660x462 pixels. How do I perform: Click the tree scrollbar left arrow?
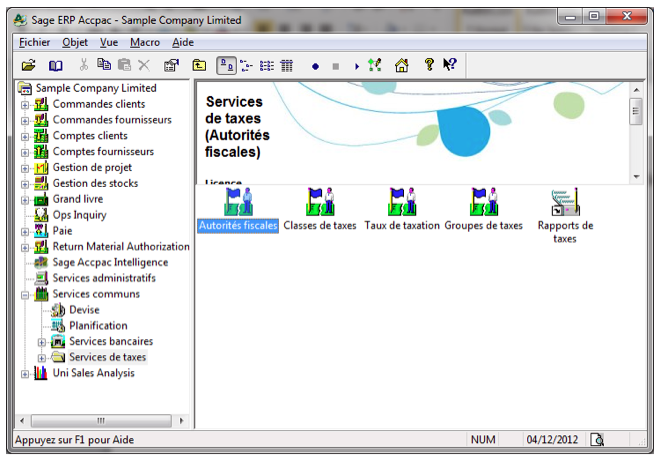[22, 420]
